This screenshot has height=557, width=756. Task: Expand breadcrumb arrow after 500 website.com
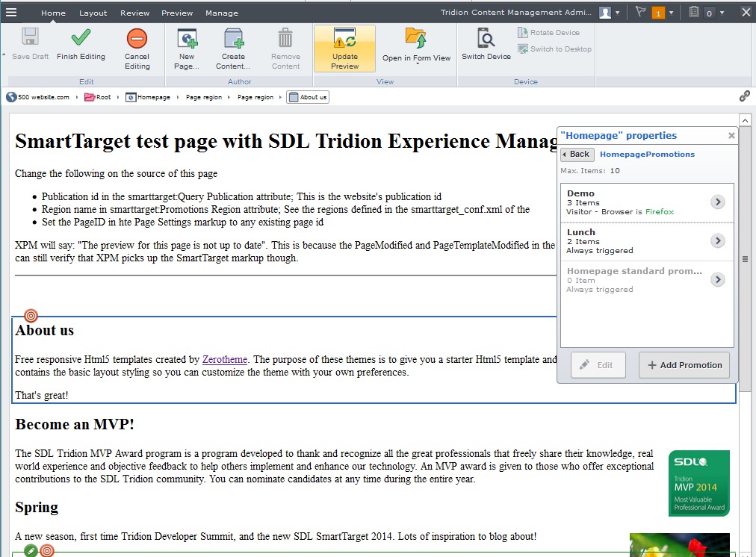click(x=76, y=97)
